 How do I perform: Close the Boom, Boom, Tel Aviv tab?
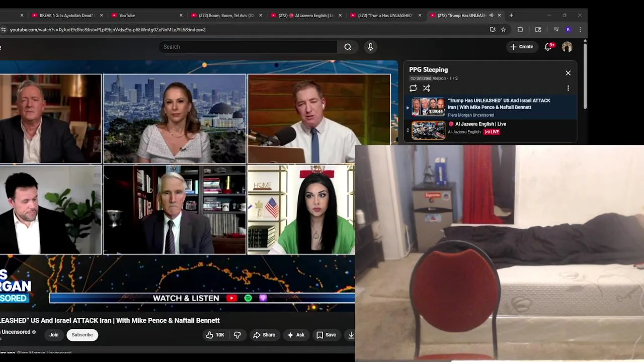click(260, 15)
